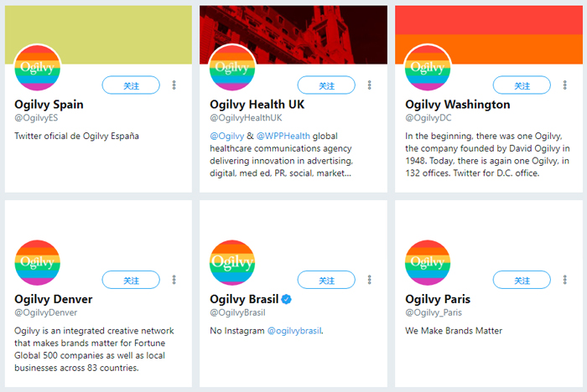Click Ogilvy Brasil verified badge
587x392 pixels.
(x=287, y=299)
